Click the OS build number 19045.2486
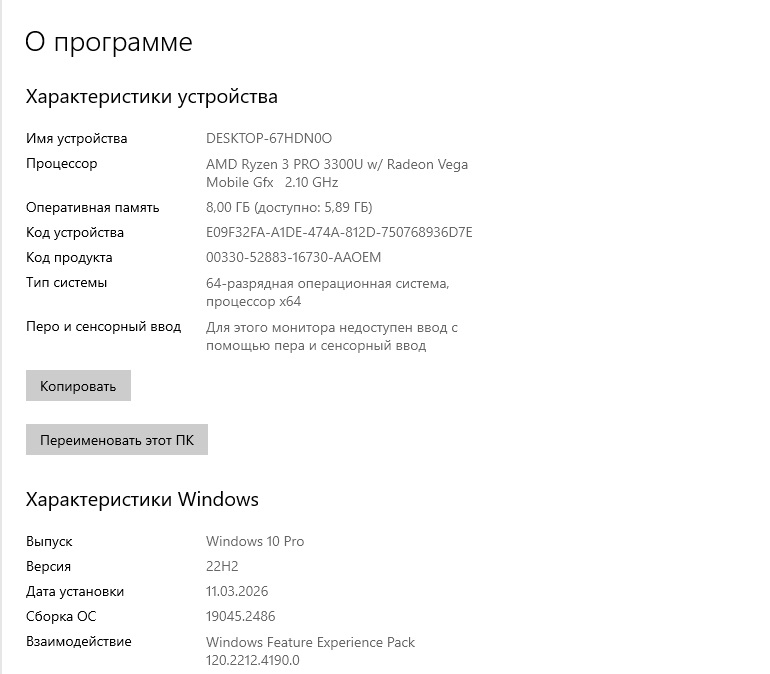Screen dimensions: 770x674 click(x=240, y=616)
